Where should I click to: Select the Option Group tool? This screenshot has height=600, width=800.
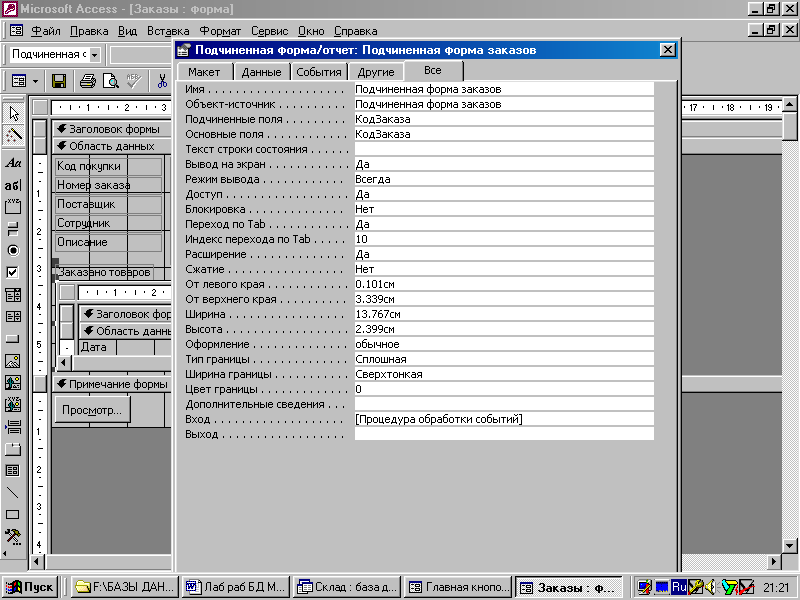coord(13,207)
